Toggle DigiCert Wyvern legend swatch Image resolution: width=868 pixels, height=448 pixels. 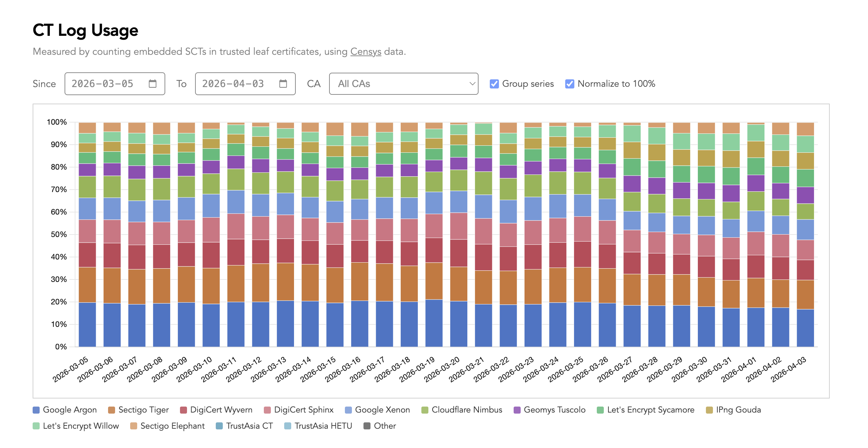183,410
